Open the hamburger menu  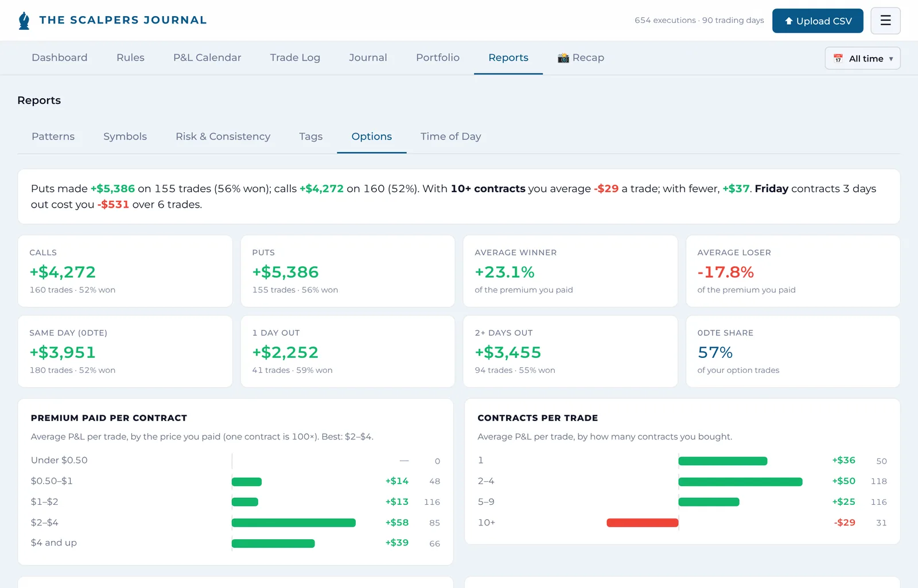(885, 21)
